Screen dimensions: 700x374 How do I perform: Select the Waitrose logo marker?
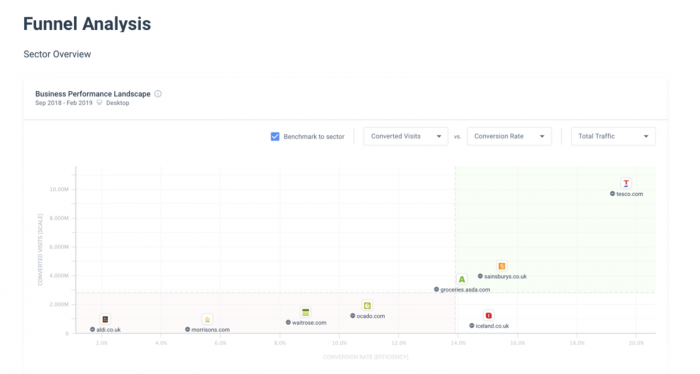point(306,312)
